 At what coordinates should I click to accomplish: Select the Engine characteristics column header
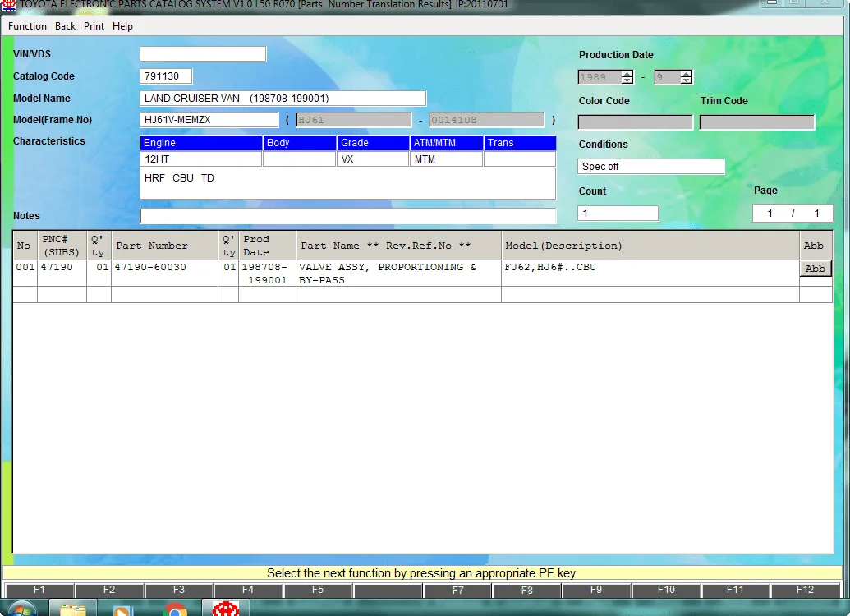pos(201,143)
